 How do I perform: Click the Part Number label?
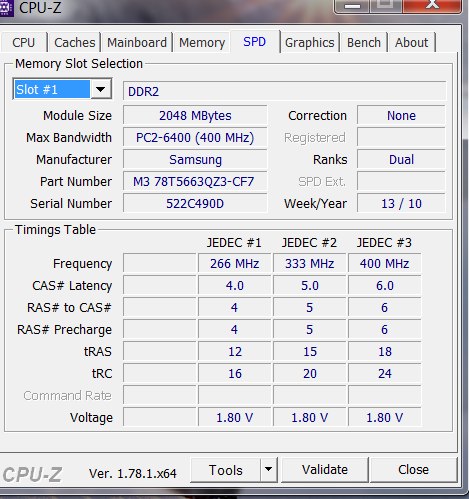point(76,182)
